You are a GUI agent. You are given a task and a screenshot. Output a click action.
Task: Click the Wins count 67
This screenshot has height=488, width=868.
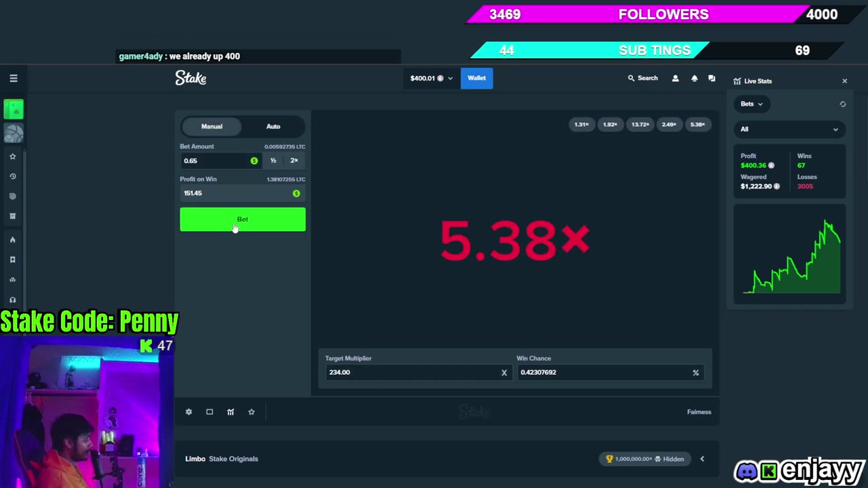tap(801, 165)
